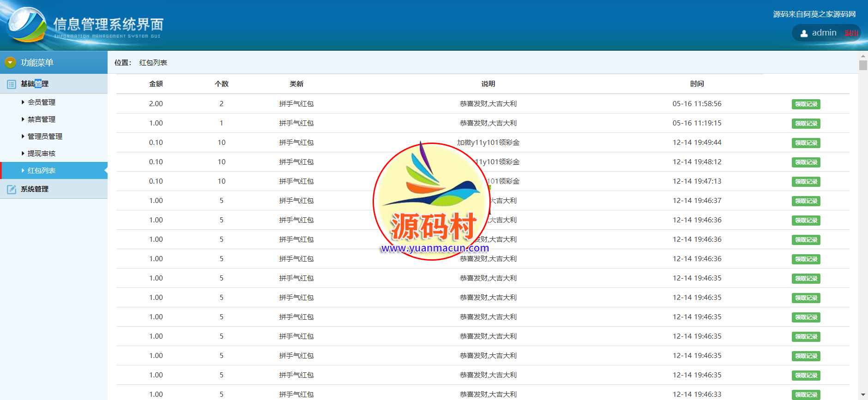Click the orange 功能菜单 arrow icon
868x400 pixels.
[10, 62]
